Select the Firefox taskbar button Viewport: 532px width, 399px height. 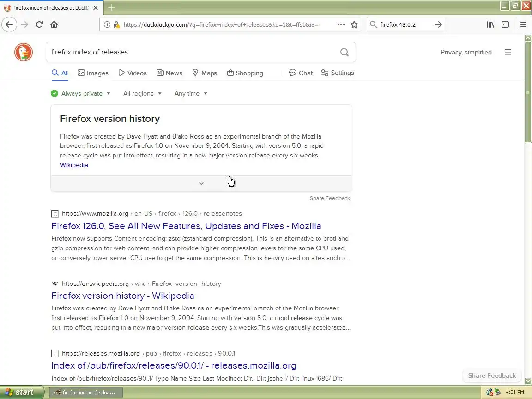point(86,393)
